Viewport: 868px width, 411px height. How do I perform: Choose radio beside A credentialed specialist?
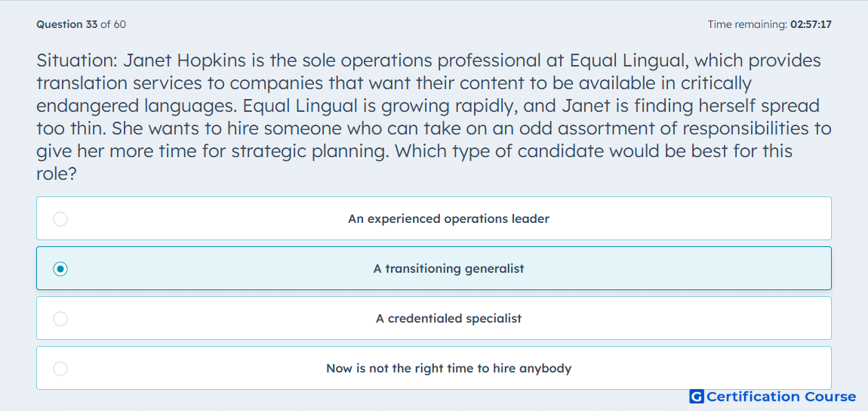coord(60,319)
